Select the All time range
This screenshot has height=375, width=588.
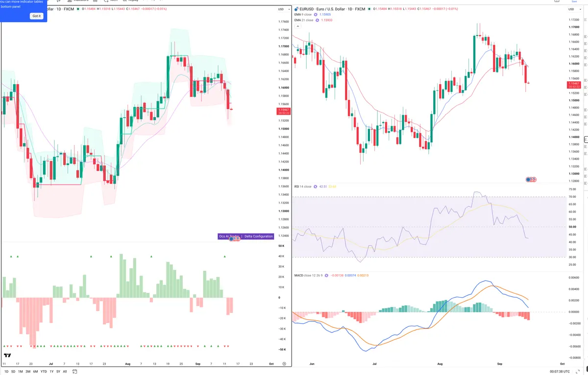[65, 372]
